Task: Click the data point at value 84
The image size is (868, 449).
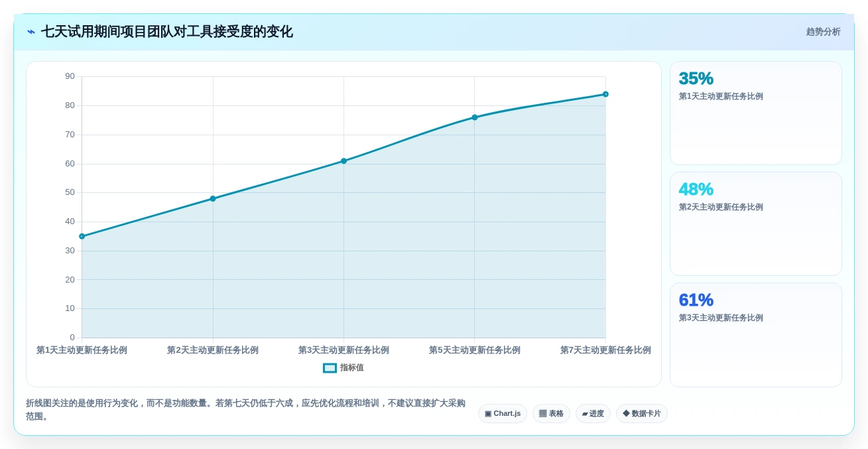Action: (605, 94)
